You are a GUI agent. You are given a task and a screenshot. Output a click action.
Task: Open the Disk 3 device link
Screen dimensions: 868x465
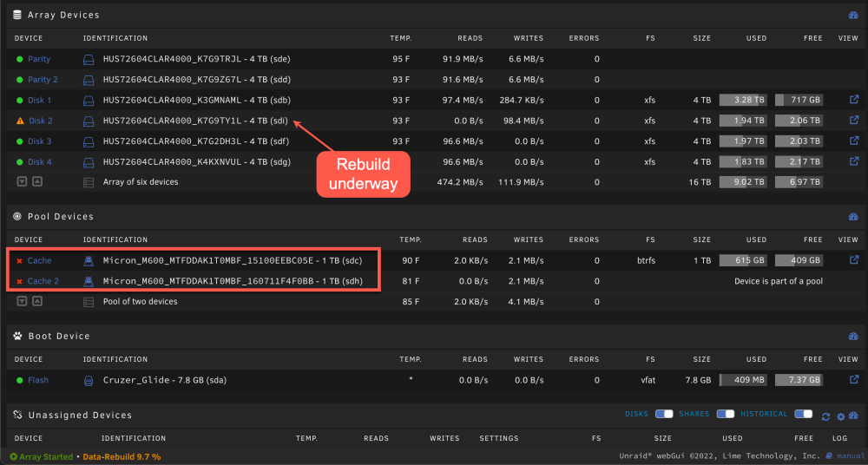40,141
